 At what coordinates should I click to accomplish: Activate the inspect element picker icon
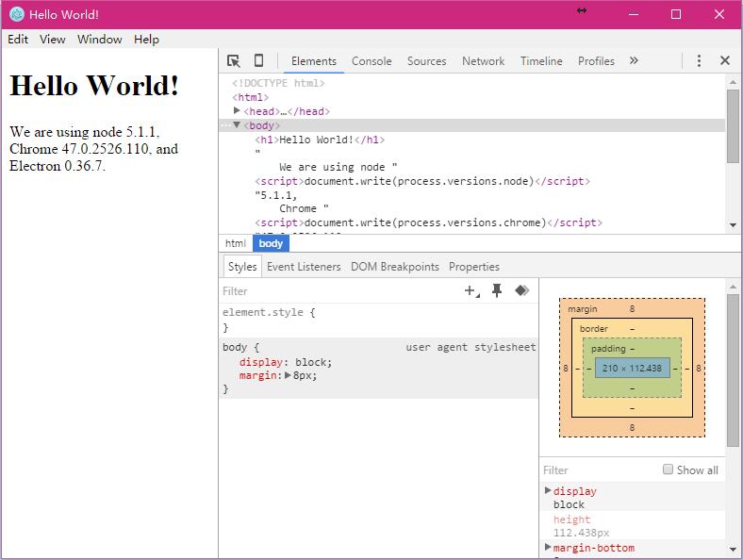click(x=234, y=60)
